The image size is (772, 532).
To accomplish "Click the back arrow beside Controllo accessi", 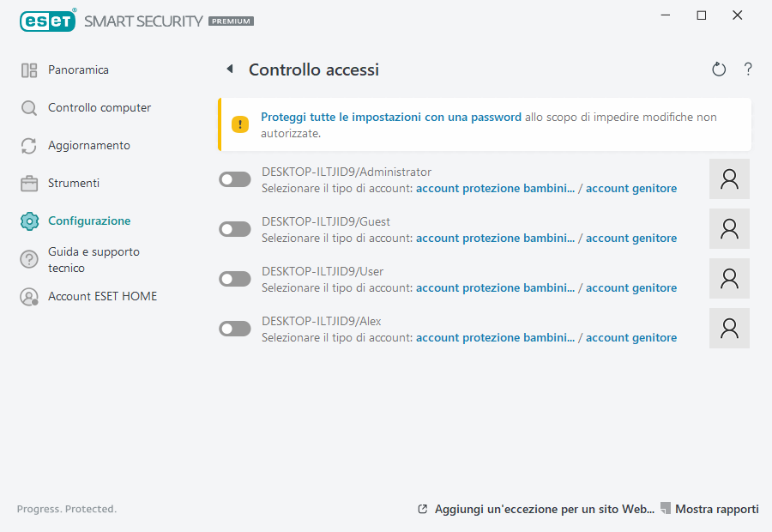I will click(x=229, y=69).
